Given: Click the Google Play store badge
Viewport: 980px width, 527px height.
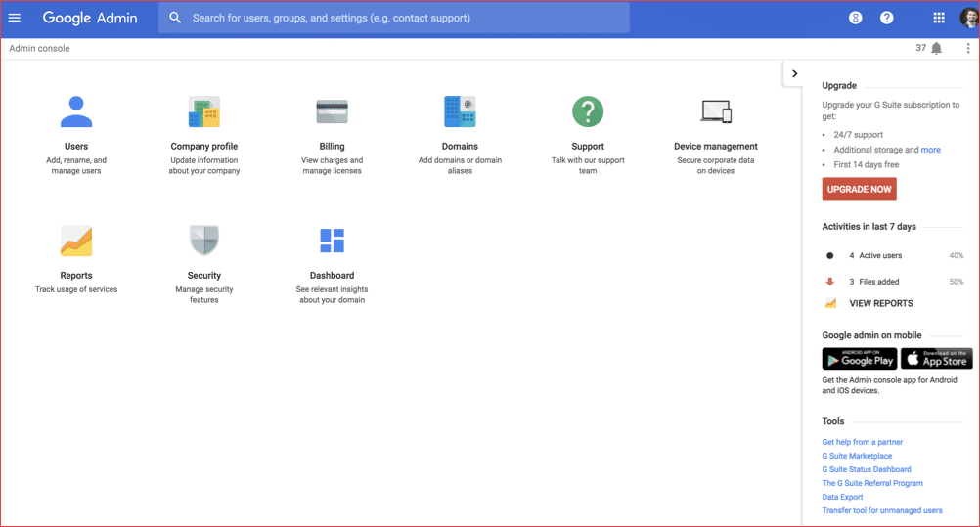Looking at the screenshot, I should click(x=860, y=359).
